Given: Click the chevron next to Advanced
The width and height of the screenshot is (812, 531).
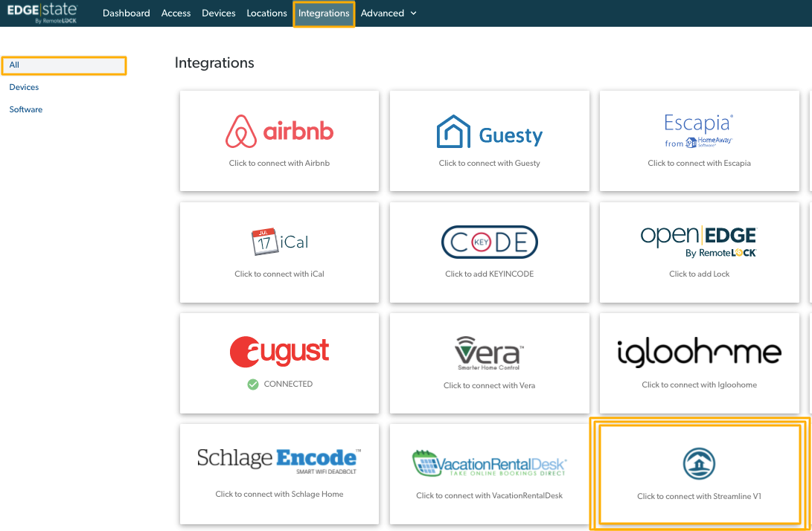Looking at the screenshot, I should pyautogui.click(x=413, y=13).
